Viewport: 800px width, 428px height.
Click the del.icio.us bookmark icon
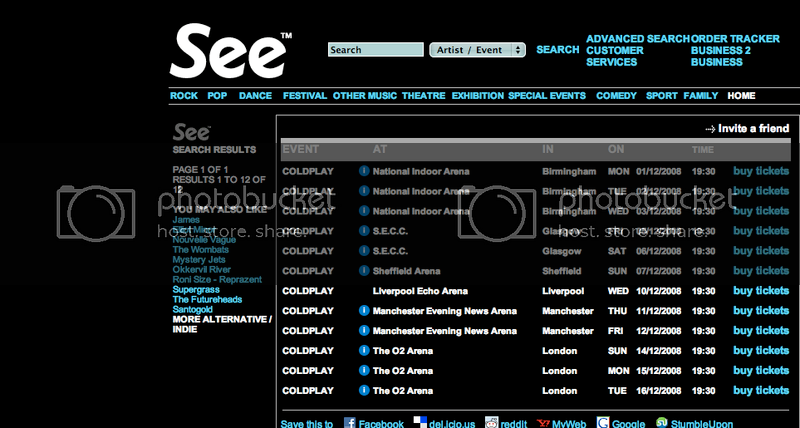point(420,423)
